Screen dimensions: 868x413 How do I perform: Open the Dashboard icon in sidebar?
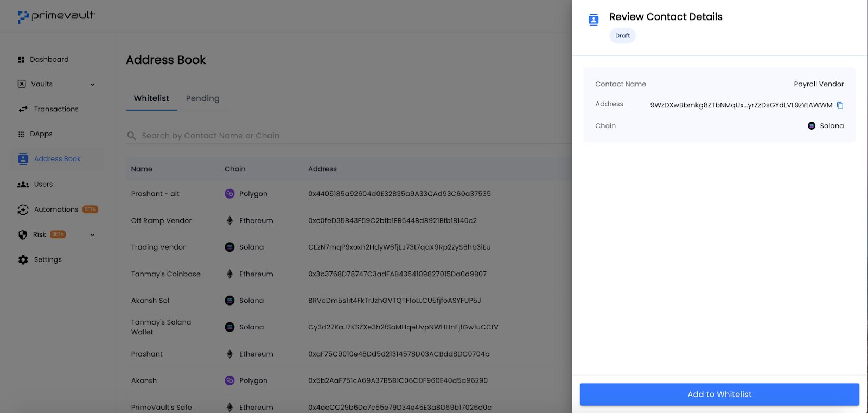pyautogui.click(x=21, y=60)
